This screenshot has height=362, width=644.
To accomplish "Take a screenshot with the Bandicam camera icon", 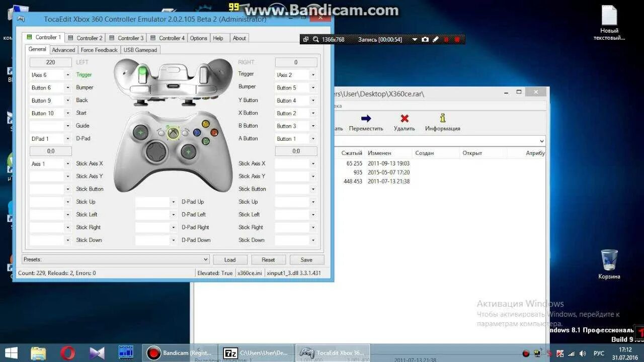I will pos(426,39).
